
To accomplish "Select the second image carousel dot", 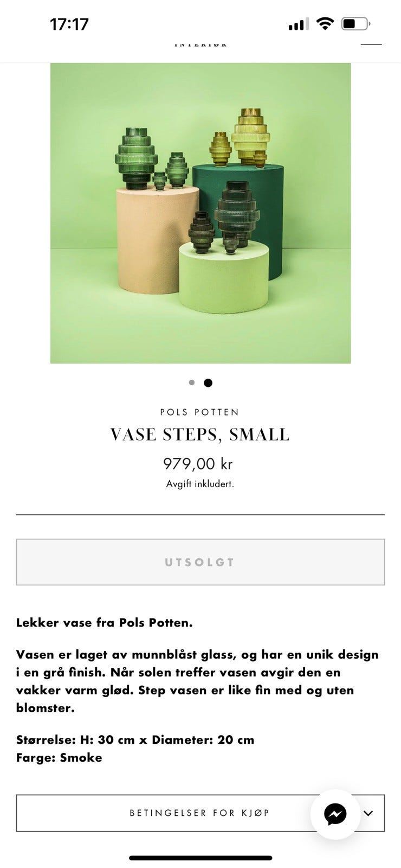I will pos(208,382).
